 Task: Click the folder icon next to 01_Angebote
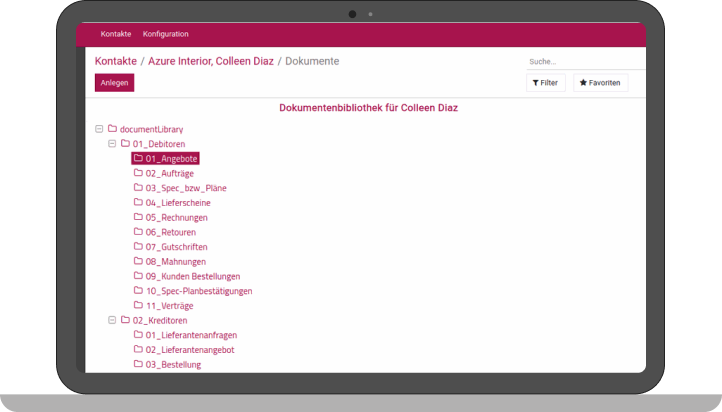[x=138, y=158]
